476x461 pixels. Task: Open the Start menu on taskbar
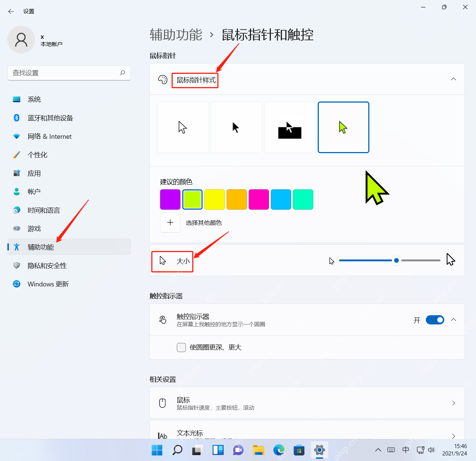point(157,450)
